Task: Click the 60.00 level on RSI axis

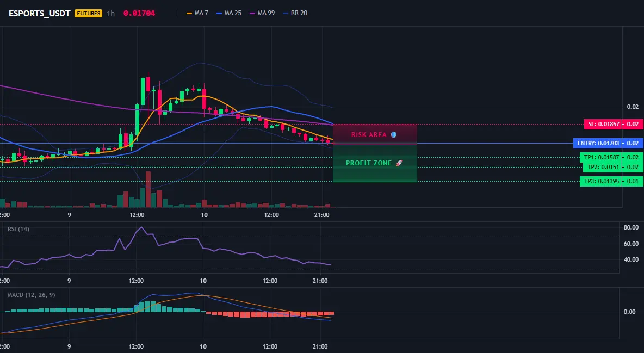Action: (631, 244)
